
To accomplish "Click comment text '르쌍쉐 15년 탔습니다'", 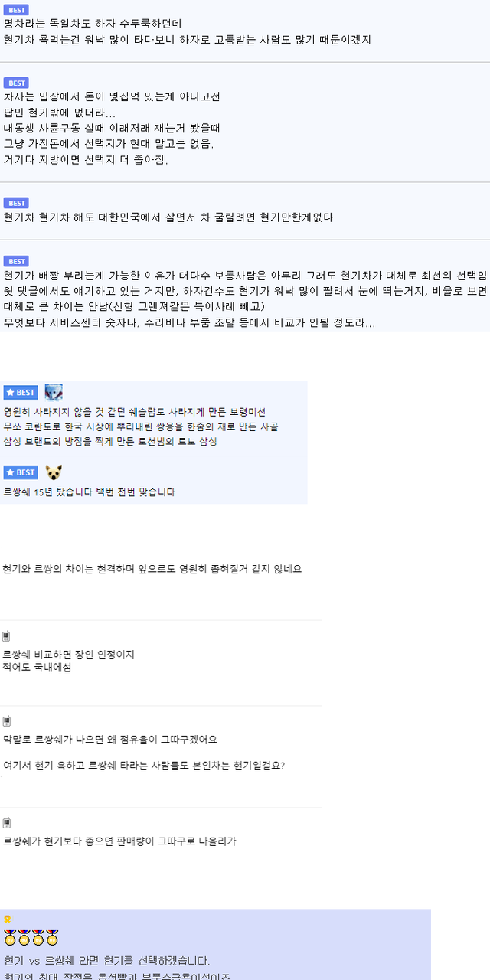I will 89,492.
